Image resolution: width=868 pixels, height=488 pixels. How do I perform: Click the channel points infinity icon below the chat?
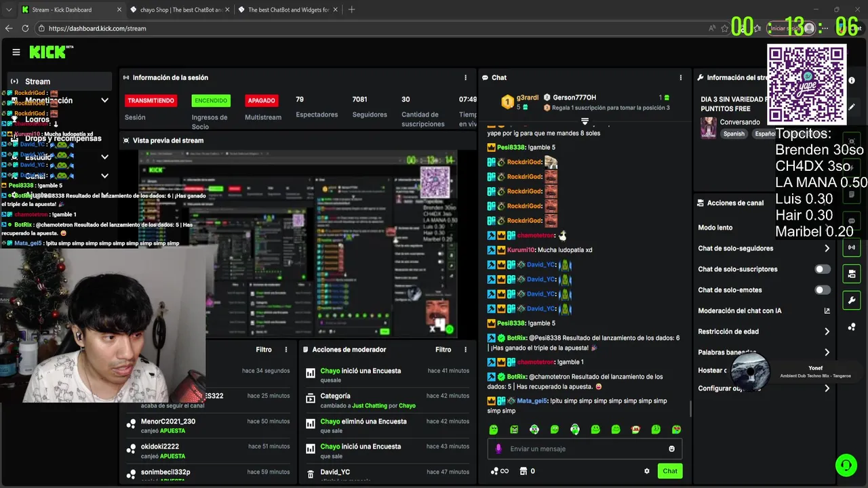[x=500, y=471]
